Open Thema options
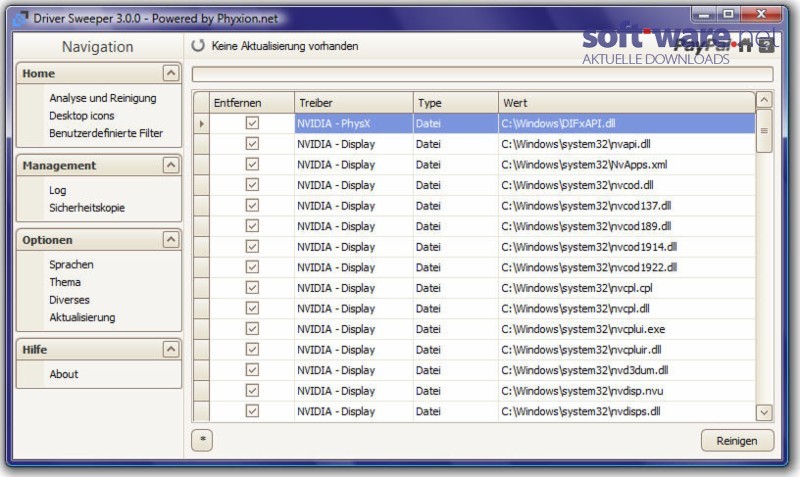This screenshot has width=800, height=477. (x=65, y=282)
